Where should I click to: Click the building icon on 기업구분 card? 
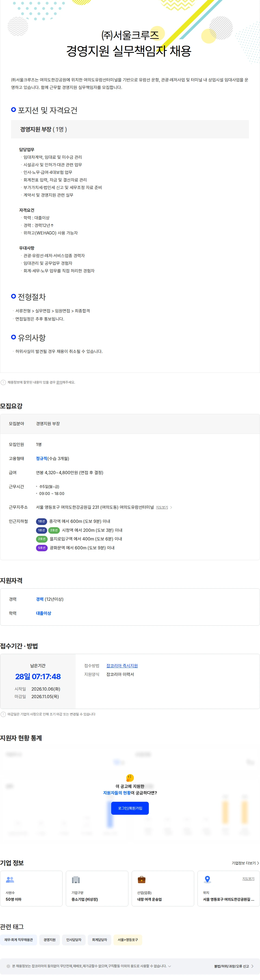(76, 880)
